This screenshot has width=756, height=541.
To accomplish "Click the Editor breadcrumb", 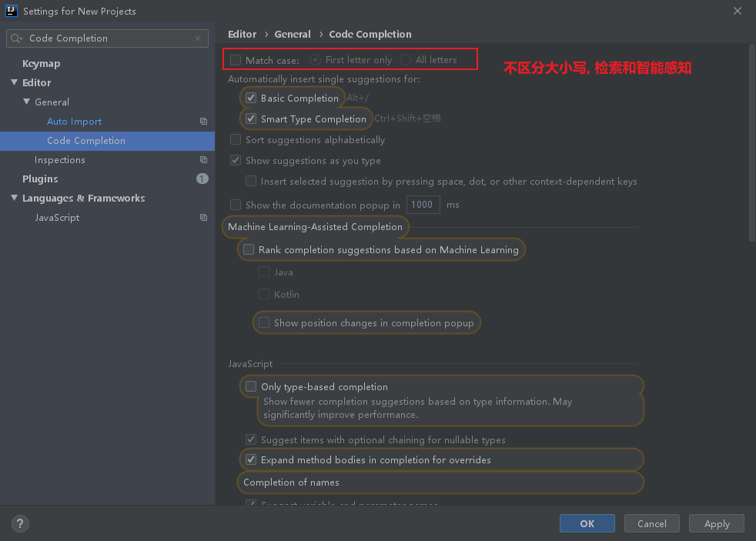I will pos(242,34).
